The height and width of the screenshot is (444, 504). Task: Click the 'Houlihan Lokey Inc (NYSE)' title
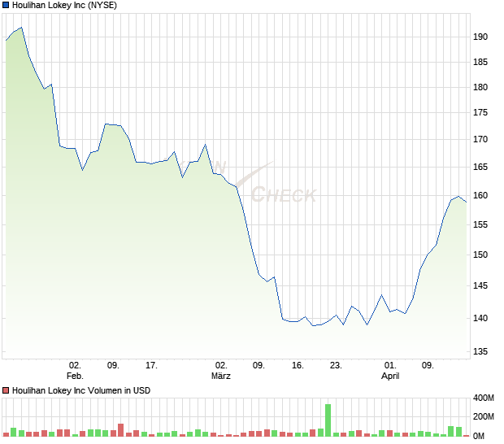pyautogui.click(x=64, y=5)
